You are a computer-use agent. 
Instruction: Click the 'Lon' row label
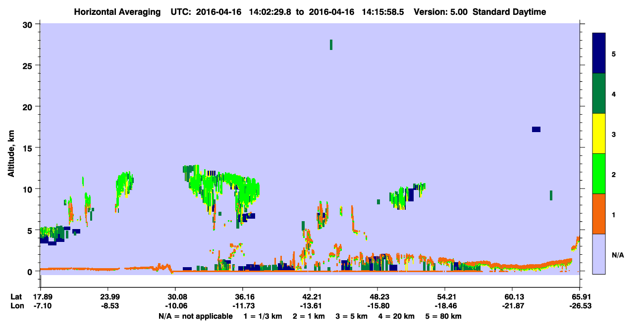[x=16, y=306]
